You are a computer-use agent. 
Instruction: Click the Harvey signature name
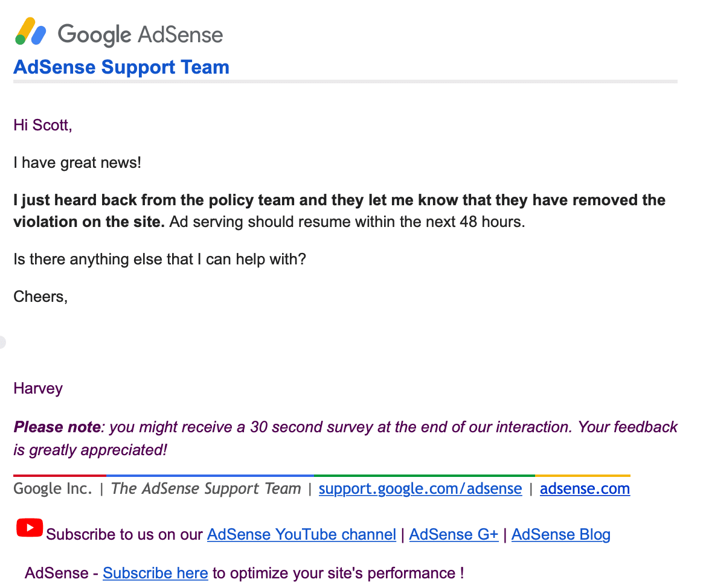[x=38, y=389]
